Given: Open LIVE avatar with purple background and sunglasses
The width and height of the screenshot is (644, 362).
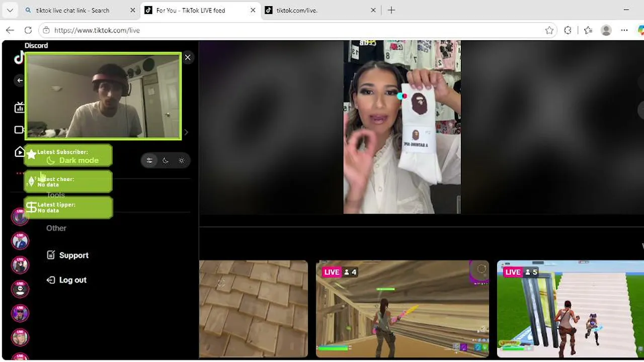Looking at the screenshot, I should pyautogui.click(x=20, y=313).
